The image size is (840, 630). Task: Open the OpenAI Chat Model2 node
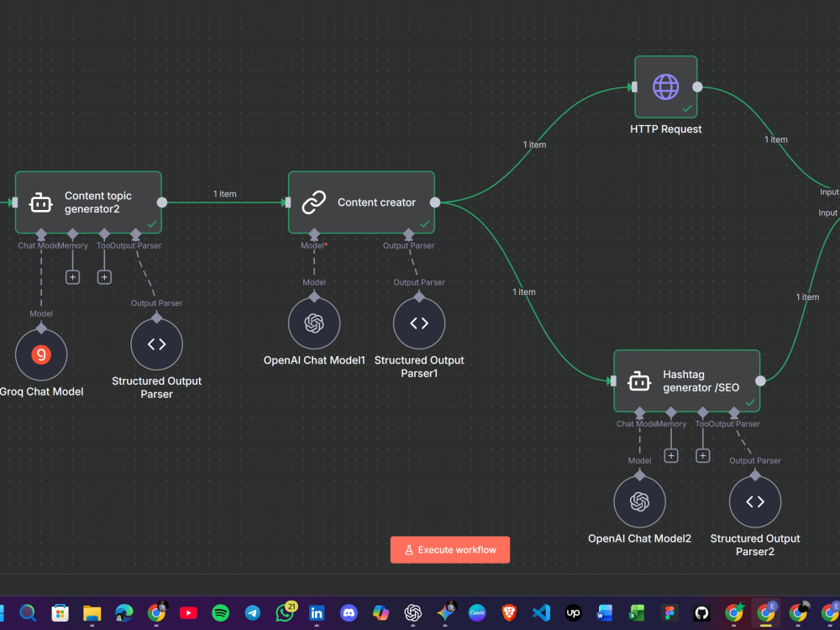tap(639, 501)
